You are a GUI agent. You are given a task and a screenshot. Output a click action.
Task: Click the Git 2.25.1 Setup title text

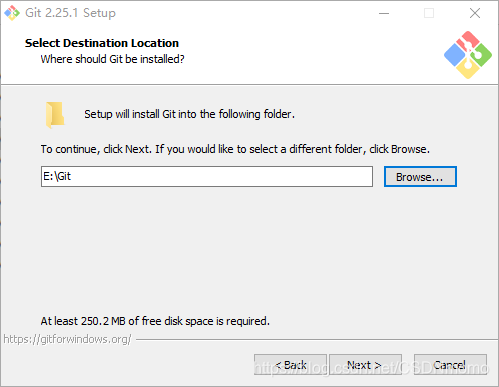pyautogui.click(x=70, y=13)
